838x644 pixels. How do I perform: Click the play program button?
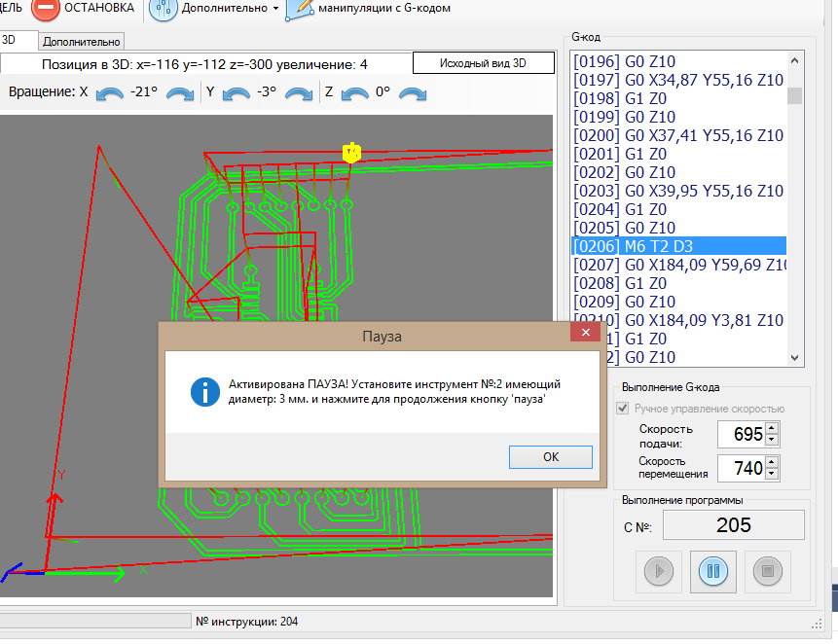point(658,571)
